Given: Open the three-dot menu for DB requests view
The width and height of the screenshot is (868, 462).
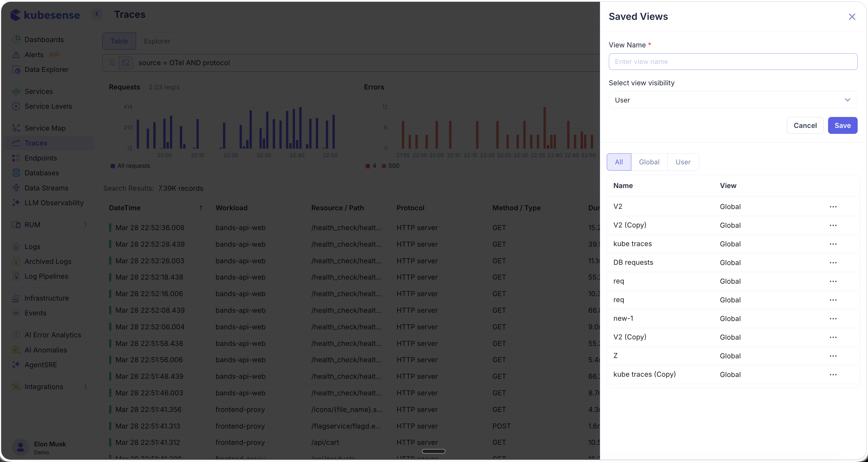Looking at the screenshot, I should click(x=832, y=263).
